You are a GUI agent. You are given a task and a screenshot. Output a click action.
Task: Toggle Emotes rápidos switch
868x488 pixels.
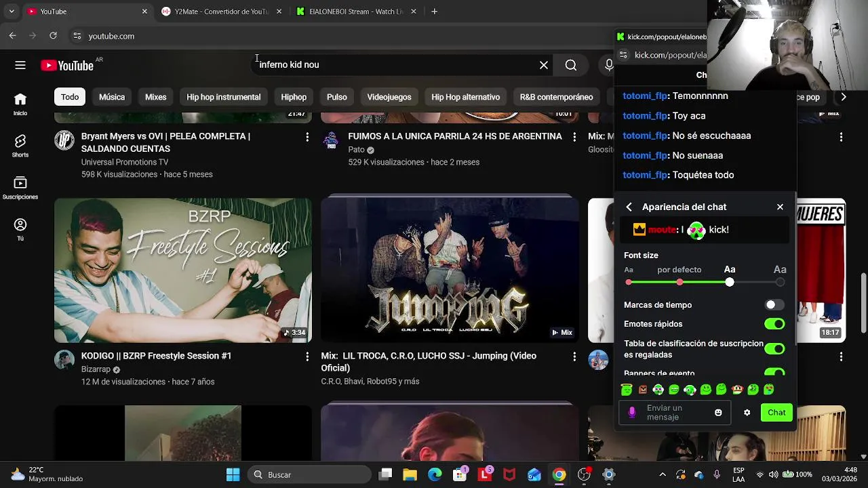(774, 324)
